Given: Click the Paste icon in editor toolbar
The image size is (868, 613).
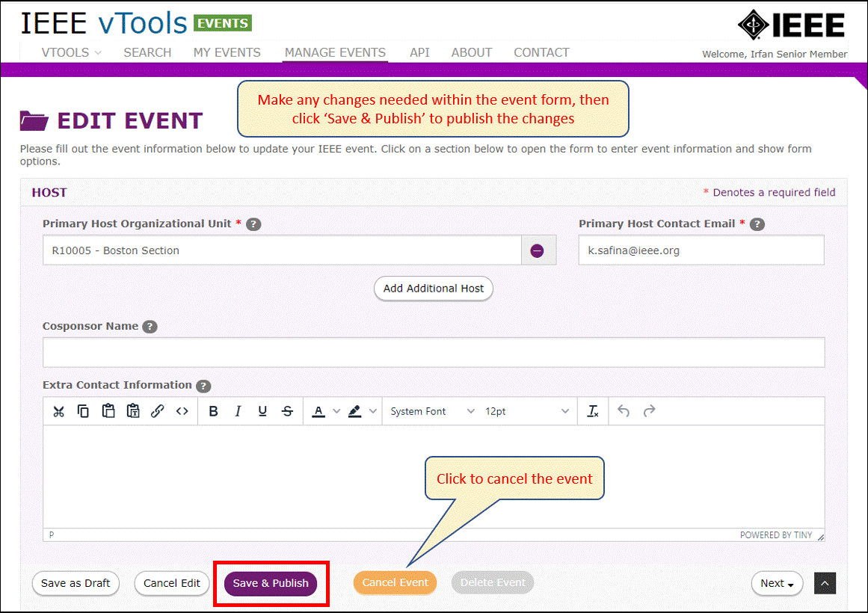Looking at the screenshot, I should tap(108, 411).
